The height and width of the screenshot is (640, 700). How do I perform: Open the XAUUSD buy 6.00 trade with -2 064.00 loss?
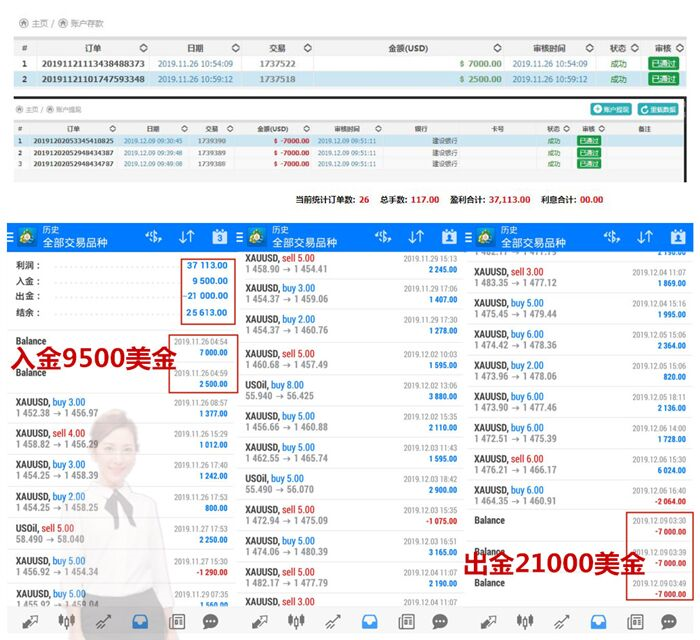click(x=579, y=495)
